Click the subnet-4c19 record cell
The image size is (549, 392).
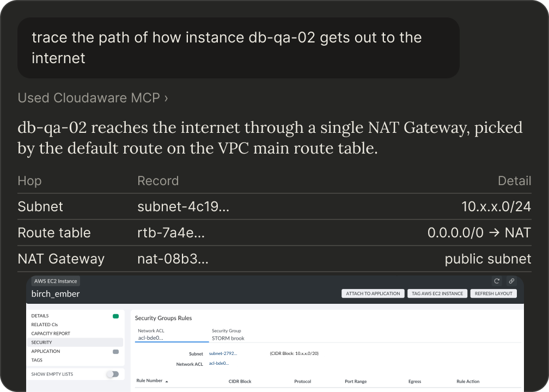click(183, 206)
